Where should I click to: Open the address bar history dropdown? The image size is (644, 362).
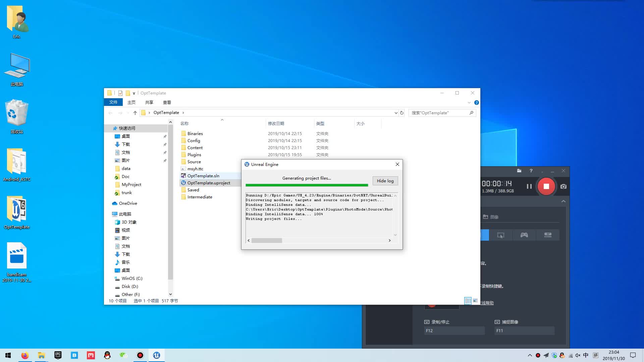pyautogui.click(x=396, y=113)
